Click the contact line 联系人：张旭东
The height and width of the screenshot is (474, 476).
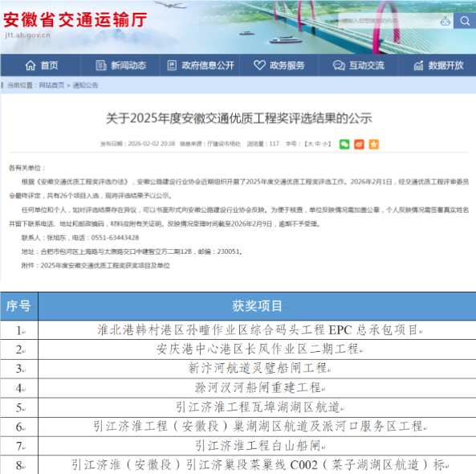[x=43, y=238]
